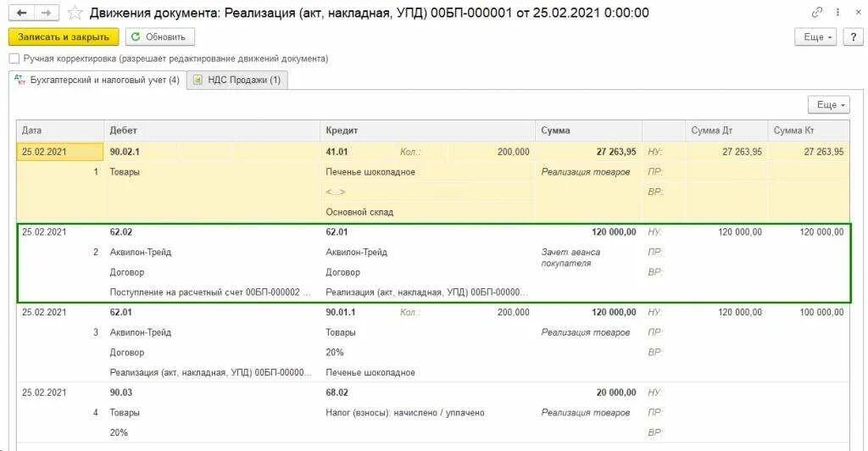The width and height of the screenshot is (868, 451).
Task: Select the Бухгалтерский и налоговый учет tab
Action: click(97, 80)
